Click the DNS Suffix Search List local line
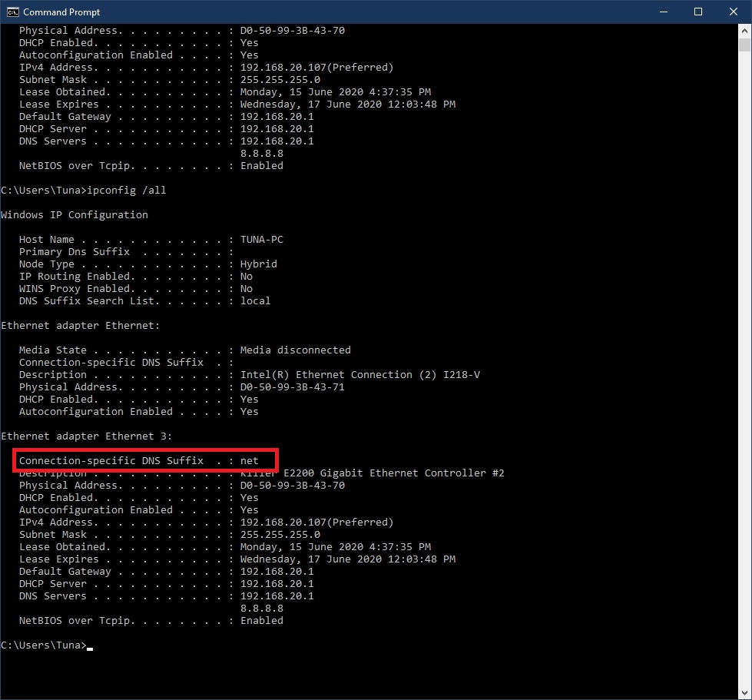 pyautogui.click(x=144, y=301)
